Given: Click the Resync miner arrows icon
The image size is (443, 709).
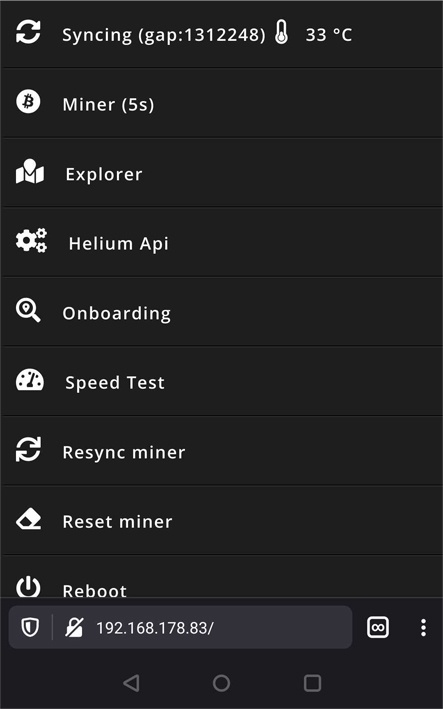Looking at the screenshot, I should click(28, 449).
